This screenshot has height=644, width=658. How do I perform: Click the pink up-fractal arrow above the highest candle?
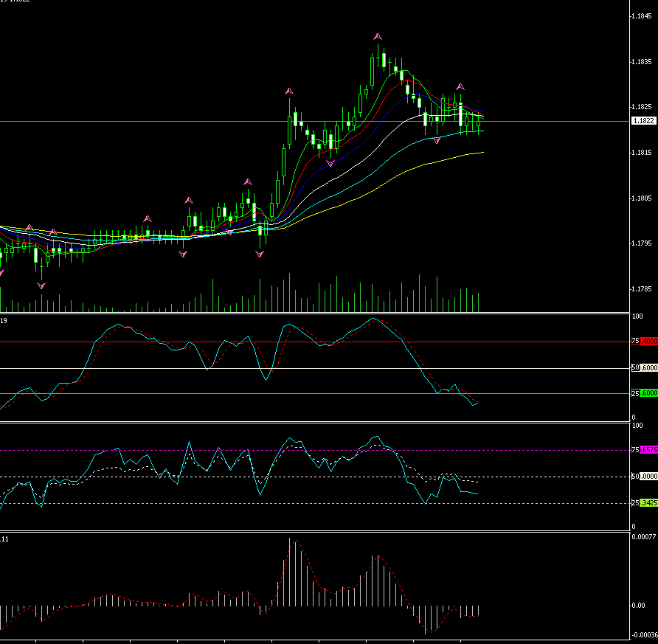[378, 37]
